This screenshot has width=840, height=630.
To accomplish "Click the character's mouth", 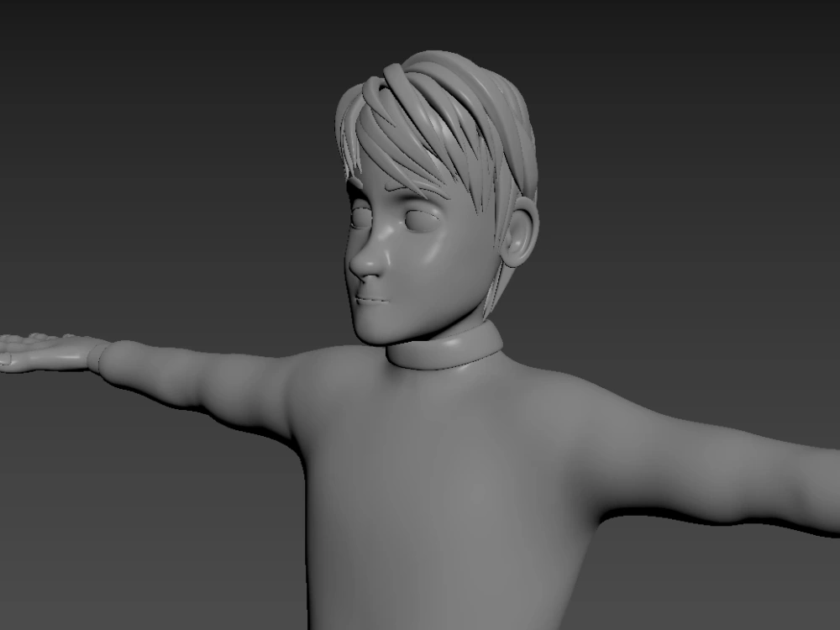I will tap(372, 300).
